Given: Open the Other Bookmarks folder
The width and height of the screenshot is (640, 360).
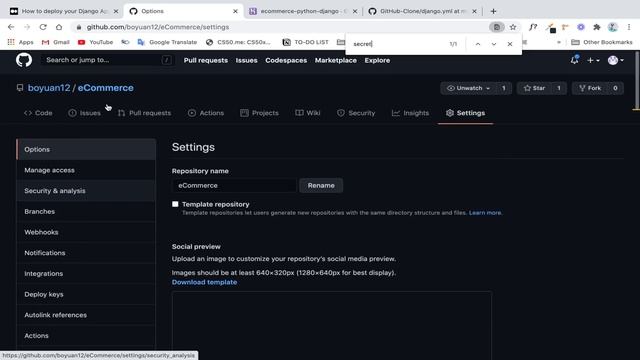Looking at the screenshot, I should click(602, 42).
